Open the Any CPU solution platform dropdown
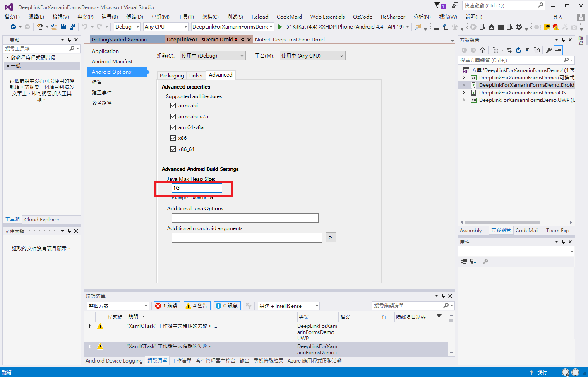Image resolution: width=588 pixels, height=377 pixels. (x=166, y=27)
